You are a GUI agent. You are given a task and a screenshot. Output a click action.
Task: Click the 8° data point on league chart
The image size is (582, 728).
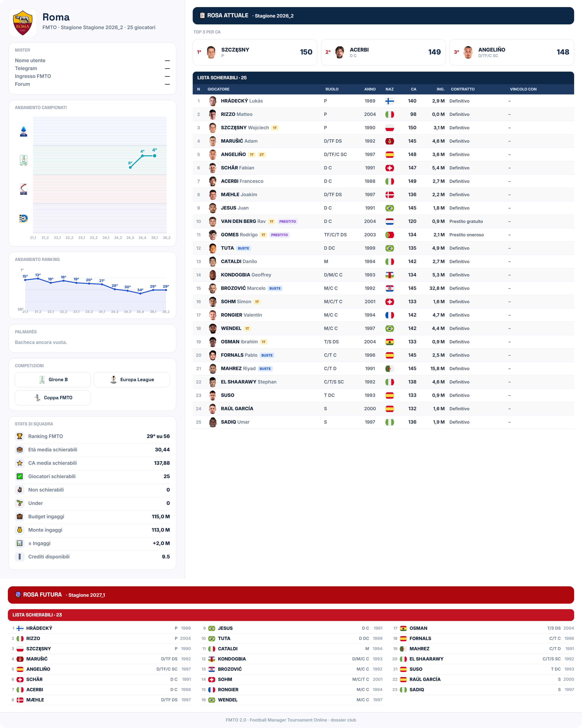130,167
